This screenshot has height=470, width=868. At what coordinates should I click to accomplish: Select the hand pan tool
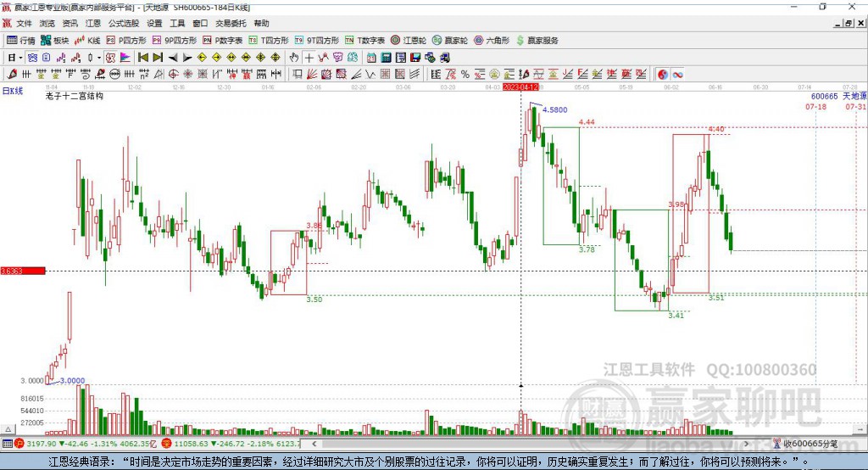coord(294,58)
